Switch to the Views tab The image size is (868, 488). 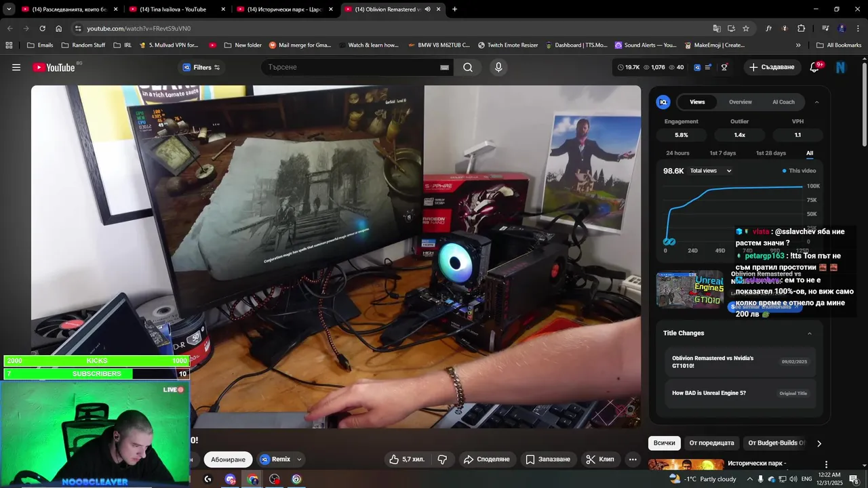697,102
